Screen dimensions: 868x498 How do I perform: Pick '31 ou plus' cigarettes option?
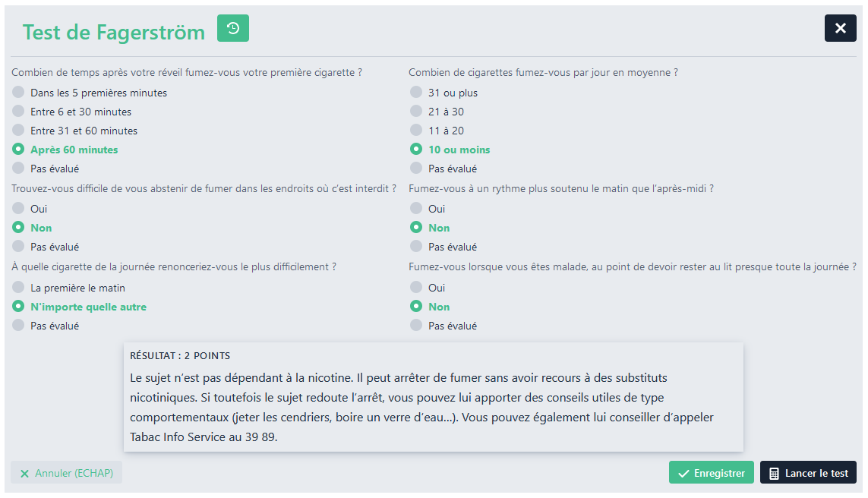pyautogui.click(x=416, y=93)
